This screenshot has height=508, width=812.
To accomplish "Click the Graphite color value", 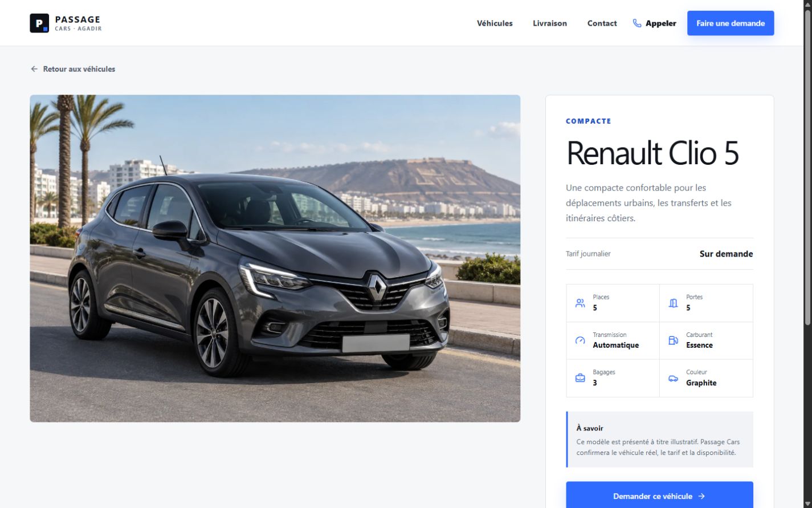I will pos(701,383).
